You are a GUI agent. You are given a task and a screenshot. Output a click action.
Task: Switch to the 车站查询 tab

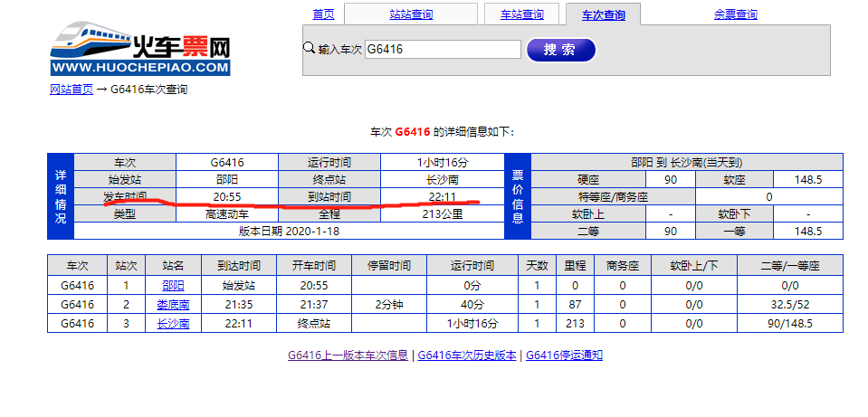522,14
